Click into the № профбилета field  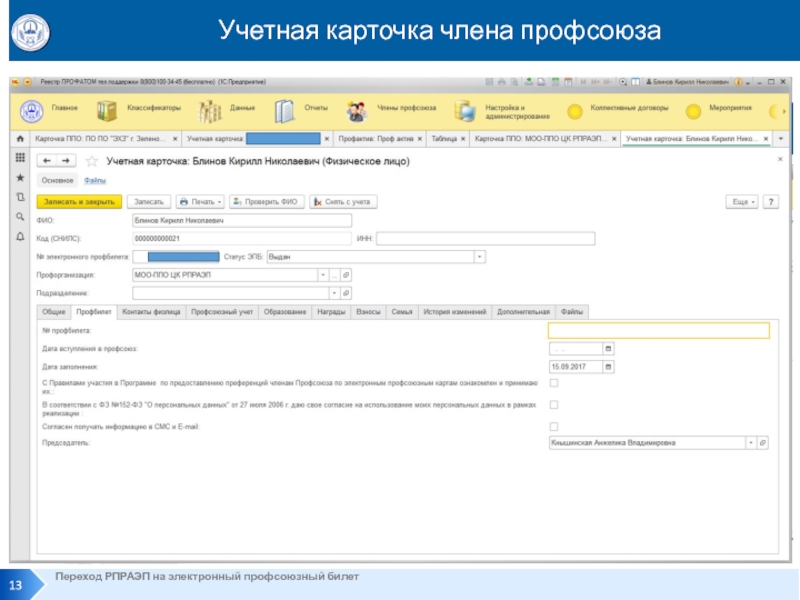[658, 330]
